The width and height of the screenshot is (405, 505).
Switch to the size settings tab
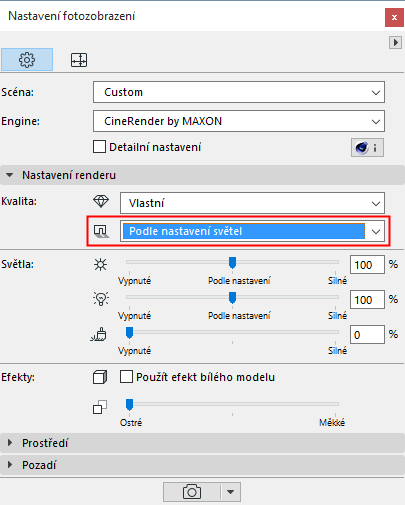click(x=79, y=60)
